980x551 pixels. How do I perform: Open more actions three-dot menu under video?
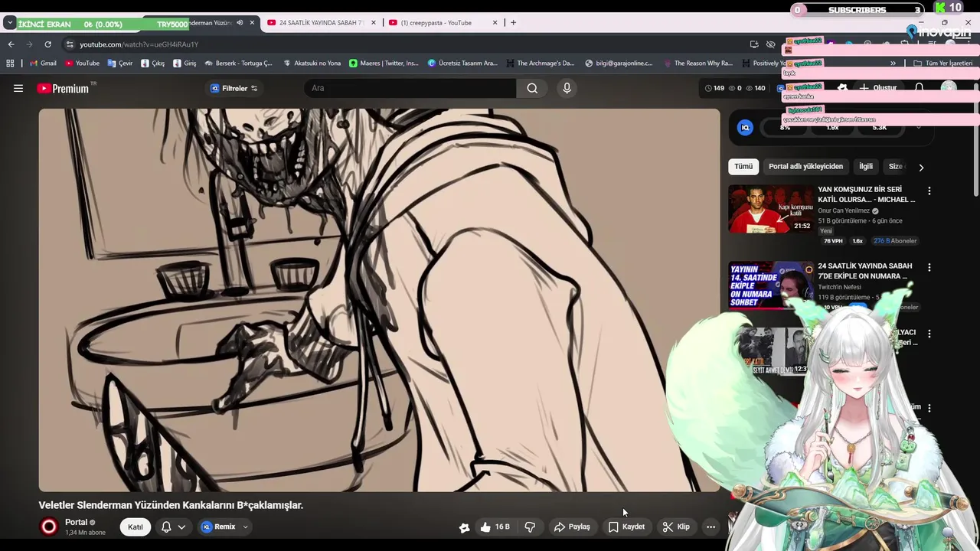(710, 527)
